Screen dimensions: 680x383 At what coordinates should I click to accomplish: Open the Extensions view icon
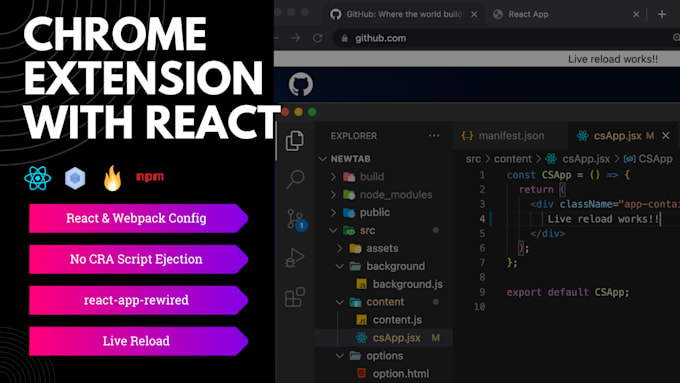295,297
